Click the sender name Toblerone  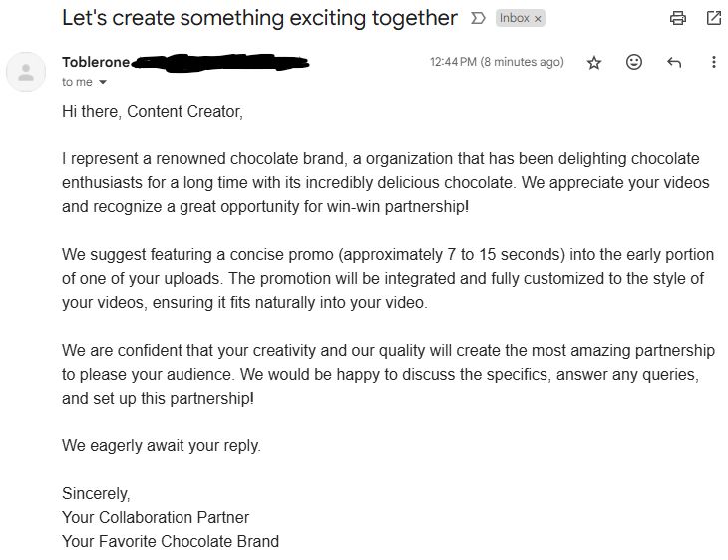(96, 62)
